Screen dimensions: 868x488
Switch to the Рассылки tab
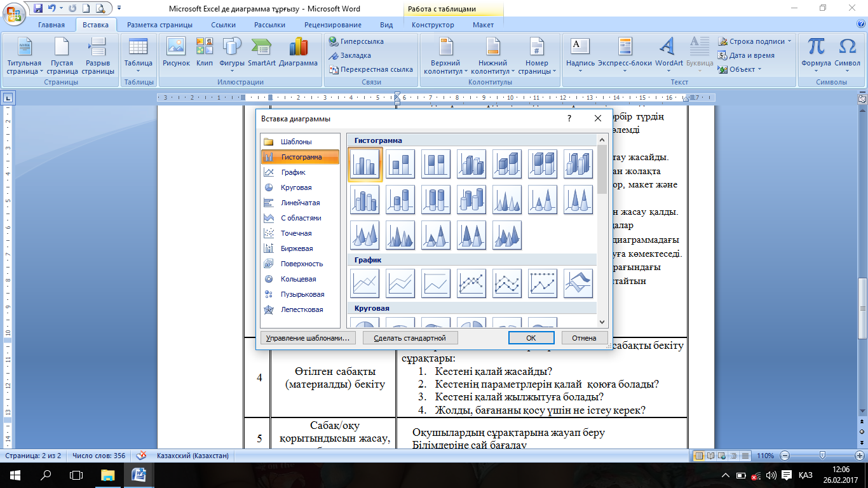269,25
